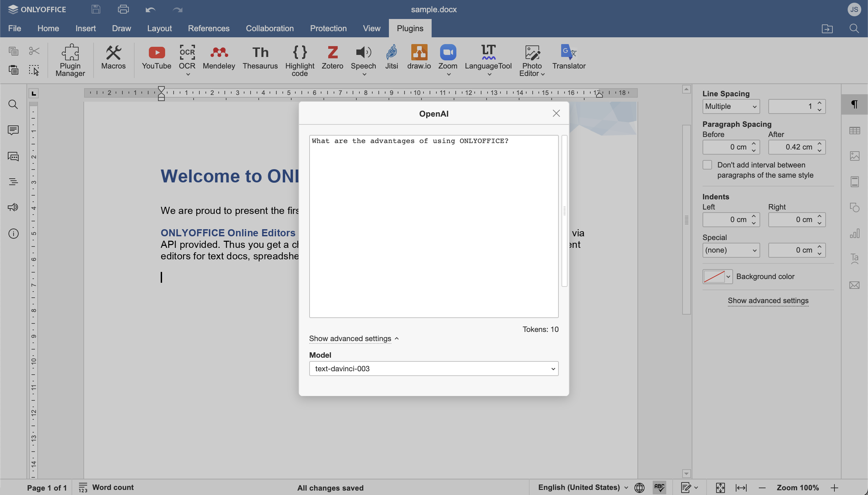Image resolution: width=868 pixels, height=495 pixels.
Task: Open Table settings in right sidebar
Action: tap(854, 131)
